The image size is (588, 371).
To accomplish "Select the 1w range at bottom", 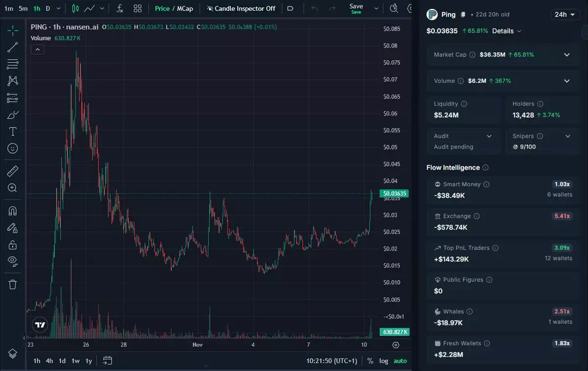I will tap(75, 361).
